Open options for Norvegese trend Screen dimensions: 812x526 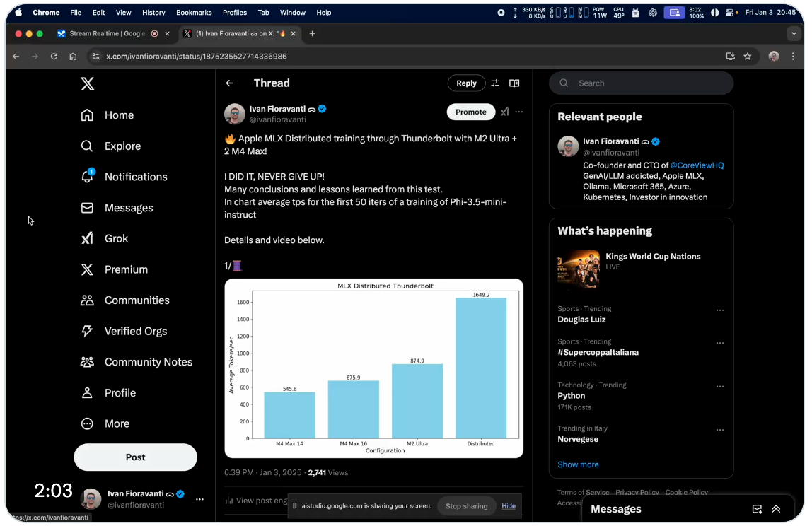pyautogui.click(x=720, y=431)
